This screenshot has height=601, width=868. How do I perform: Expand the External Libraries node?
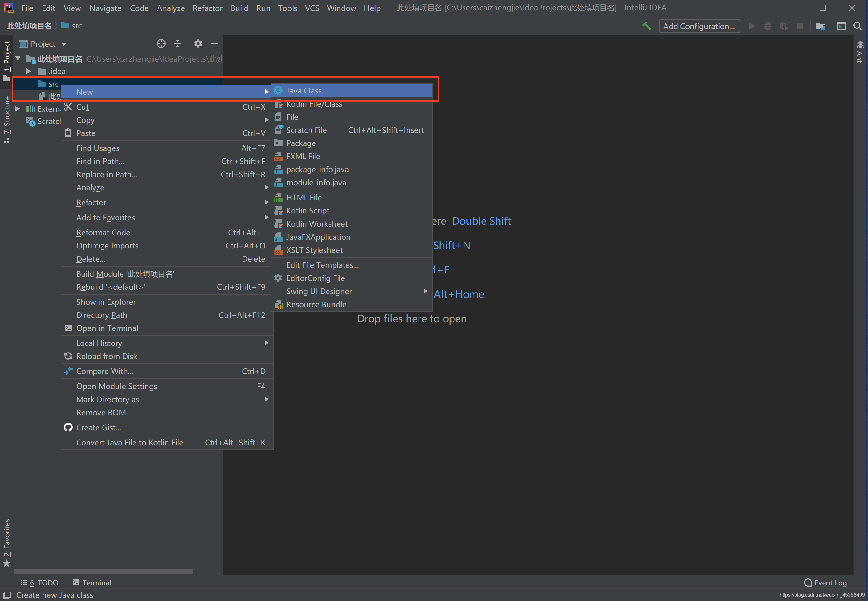pyautogui.click(x=17, y=109)
